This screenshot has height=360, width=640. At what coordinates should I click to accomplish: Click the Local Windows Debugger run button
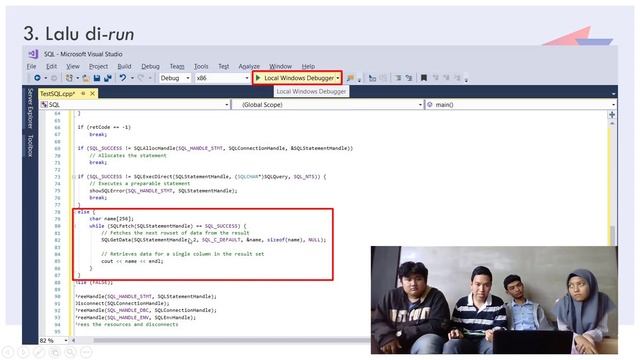pyautogui.click(x=297, y=78)
